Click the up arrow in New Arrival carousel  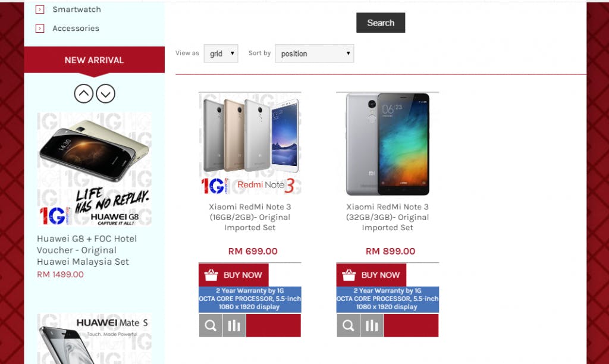tap(83, 93)
